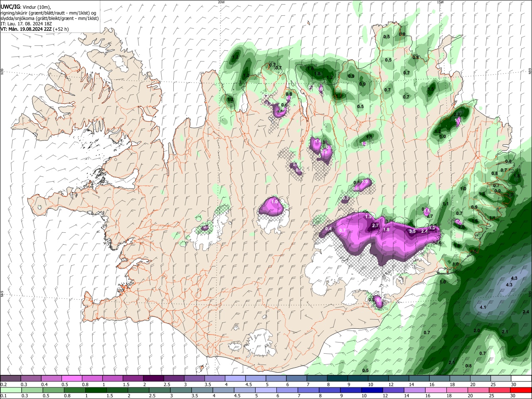Click the '2.0' value in the southeast sea area

click(x=477, y=330)
